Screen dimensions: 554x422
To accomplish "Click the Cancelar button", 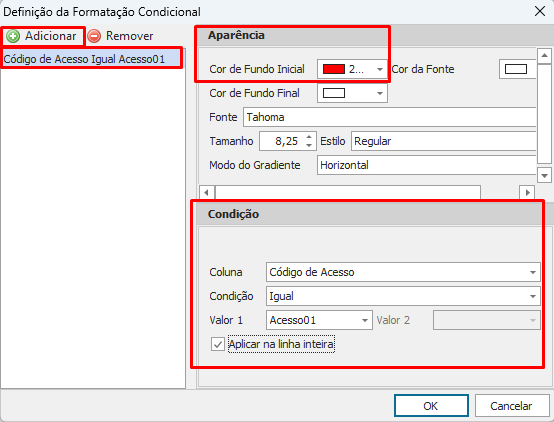I will coord(512,406).
